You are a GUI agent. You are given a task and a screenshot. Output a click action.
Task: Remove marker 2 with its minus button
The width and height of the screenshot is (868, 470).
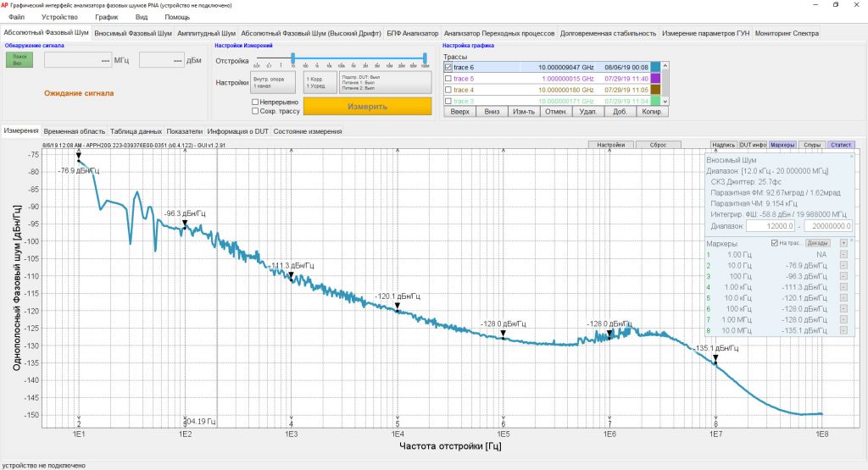pos(843,265)
